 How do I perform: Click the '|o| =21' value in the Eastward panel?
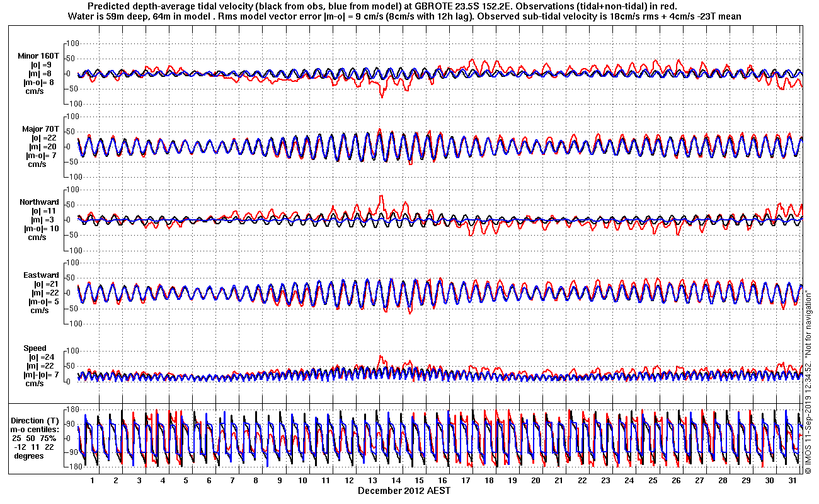pos(45,284)
